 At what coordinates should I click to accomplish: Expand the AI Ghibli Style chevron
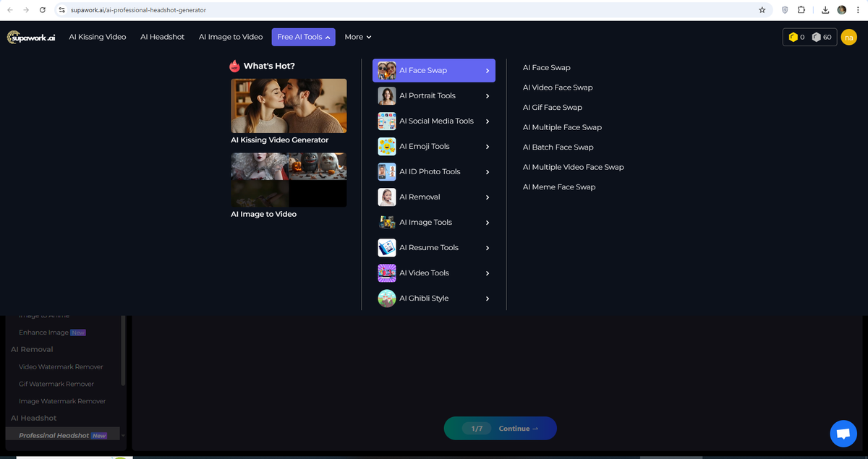click(x=488, y=299)
